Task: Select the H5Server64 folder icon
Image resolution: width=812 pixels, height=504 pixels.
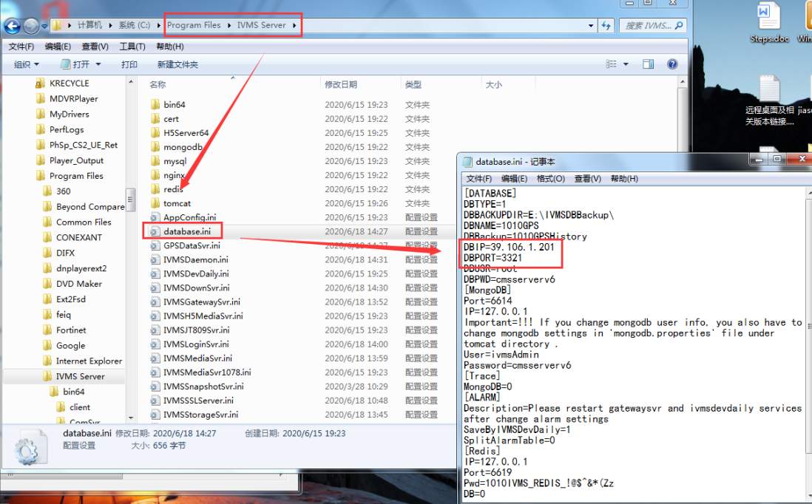Action: coord(155,132)
